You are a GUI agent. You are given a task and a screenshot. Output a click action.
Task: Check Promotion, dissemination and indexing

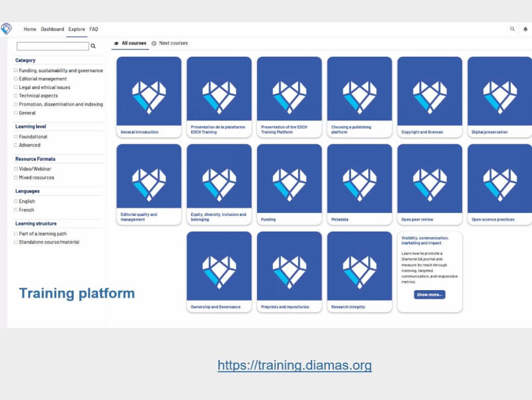tap(16, 104)
